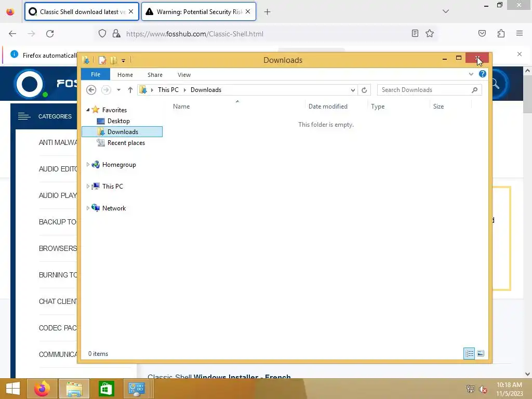Click This PC in address breadcrumb

tap(168, 89)
